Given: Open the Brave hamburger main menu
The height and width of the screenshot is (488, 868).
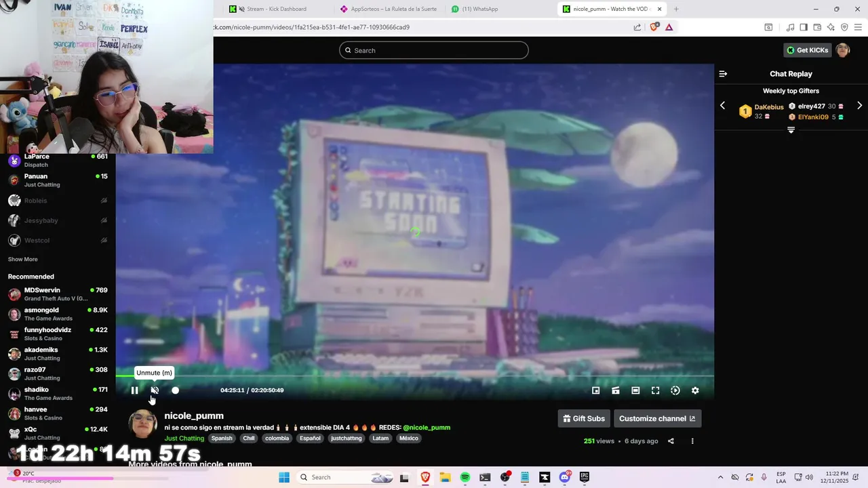Looking at the screenshot, I should pyautogui.click(x=858, y=27).
